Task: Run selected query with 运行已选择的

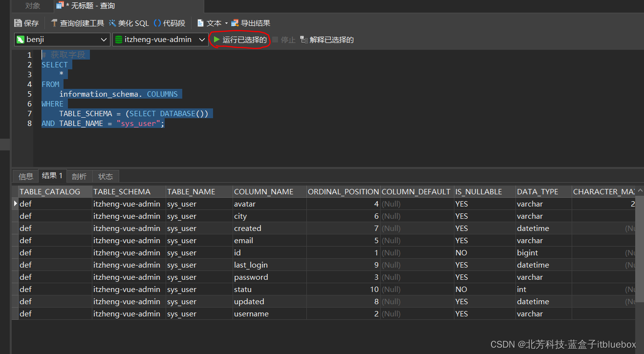Action: coord(240,40)
